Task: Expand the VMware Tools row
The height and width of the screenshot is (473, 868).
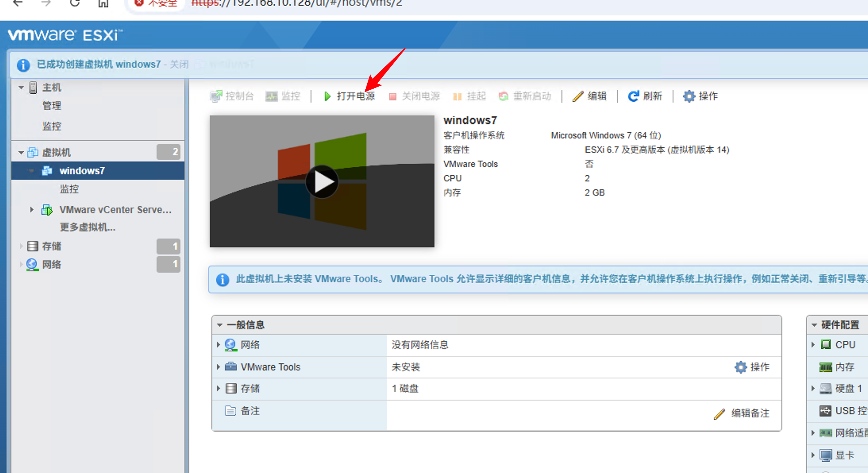Action: click(x=218, y=366)
